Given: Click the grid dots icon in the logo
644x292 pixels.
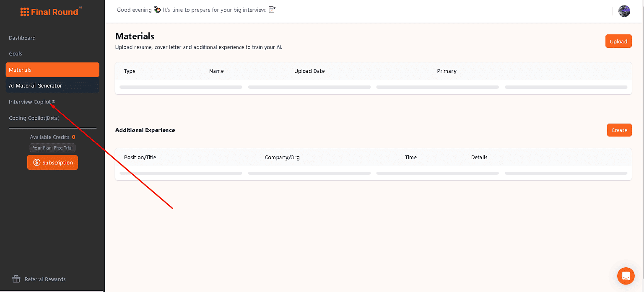Looking at the screenshot, I should click(x=24, y=11).
